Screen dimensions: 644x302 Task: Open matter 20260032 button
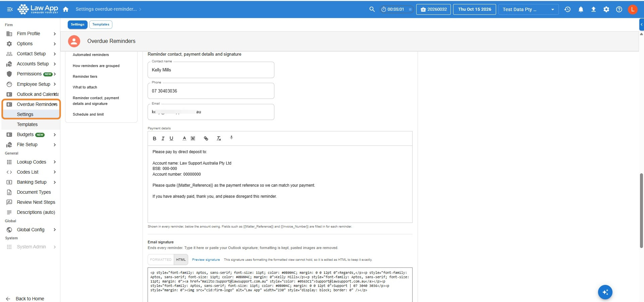pyautogui.click(x=434, y=9)
